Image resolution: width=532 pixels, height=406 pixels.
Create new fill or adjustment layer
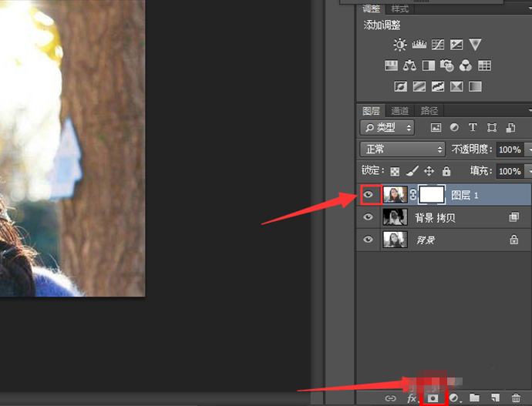(x=453, y=398)
